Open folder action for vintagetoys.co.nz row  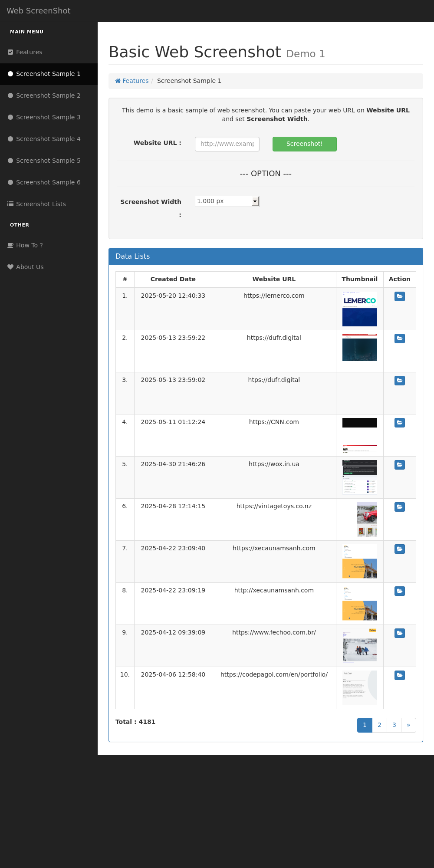click(400, 507)
